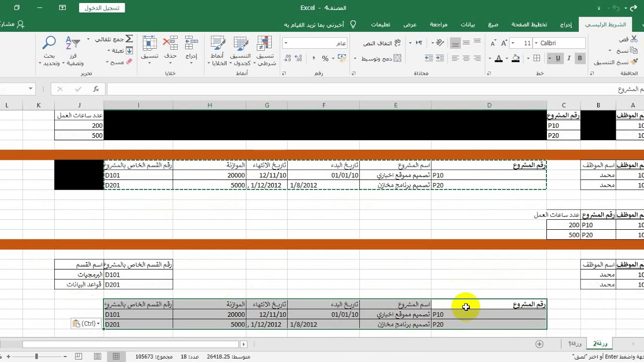The height and width of the screenshot is (362, 644).
Task: Click the Increase Font Size icon
Action: (504, 44)
